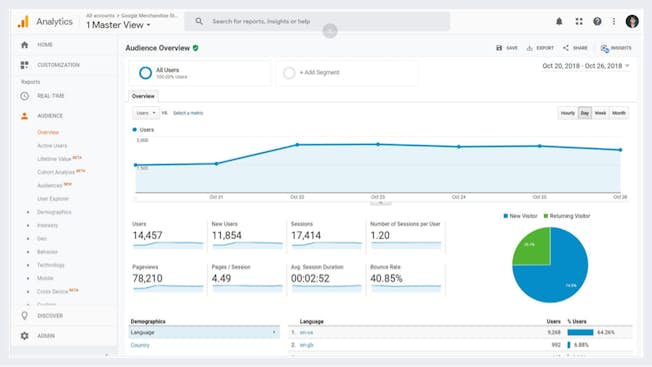
Task: Select the All Users segment circle
Action: point(145,73)
